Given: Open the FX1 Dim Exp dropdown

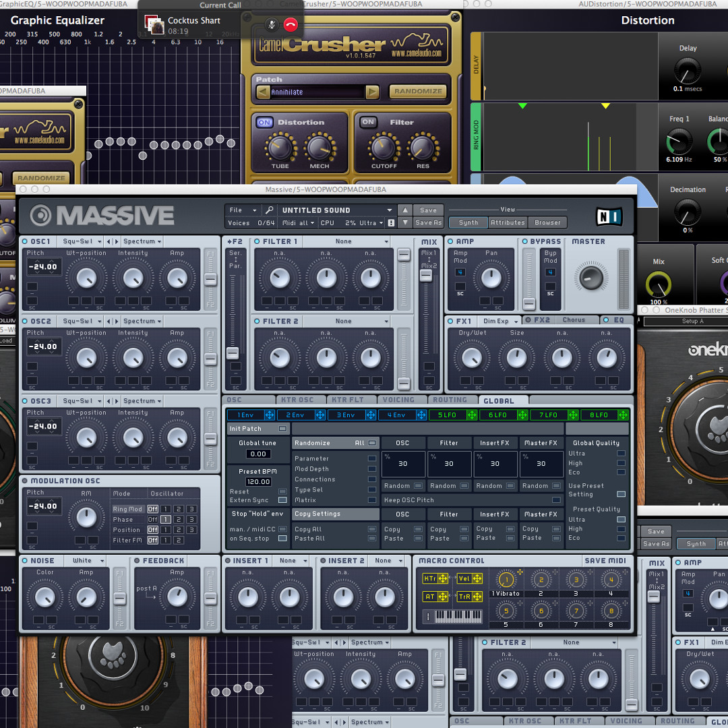Looking at the screenshot, I should pyautogui.click(x=499, y=321).
